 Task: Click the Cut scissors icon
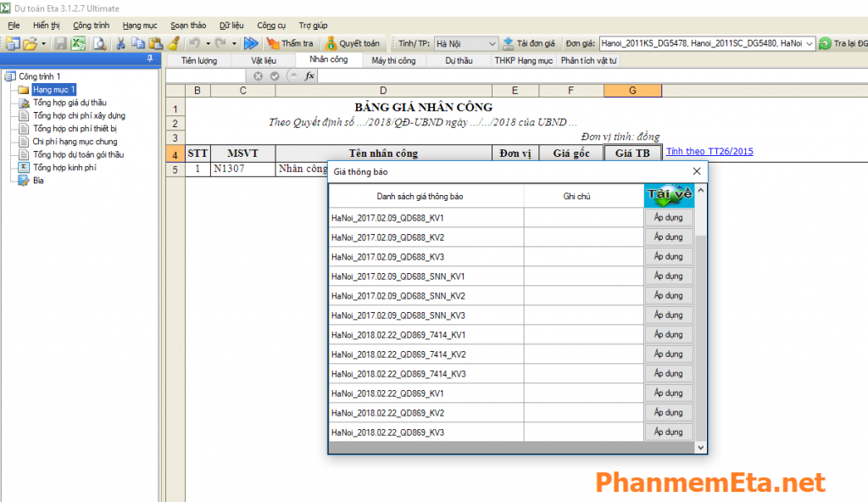pyautogui.click(x=121, y=43)
